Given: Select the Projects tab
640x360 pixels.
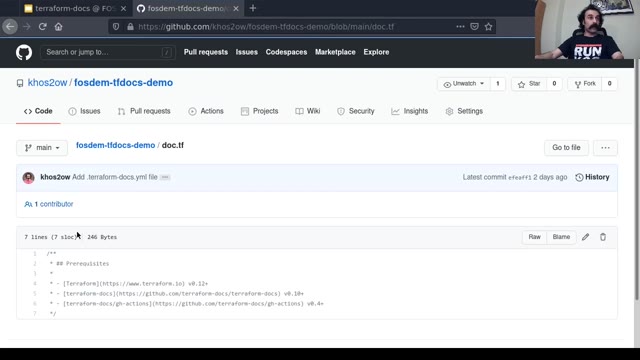Looking at the screenshot, I should tap(260, 111).
